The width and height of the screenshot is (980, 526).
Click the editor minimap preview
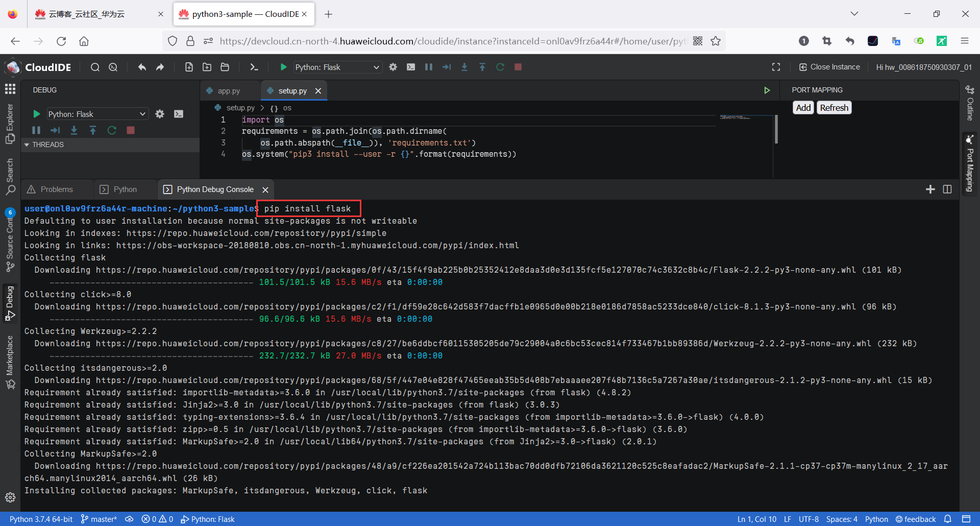pyautogui.click(x=735, y=117)
